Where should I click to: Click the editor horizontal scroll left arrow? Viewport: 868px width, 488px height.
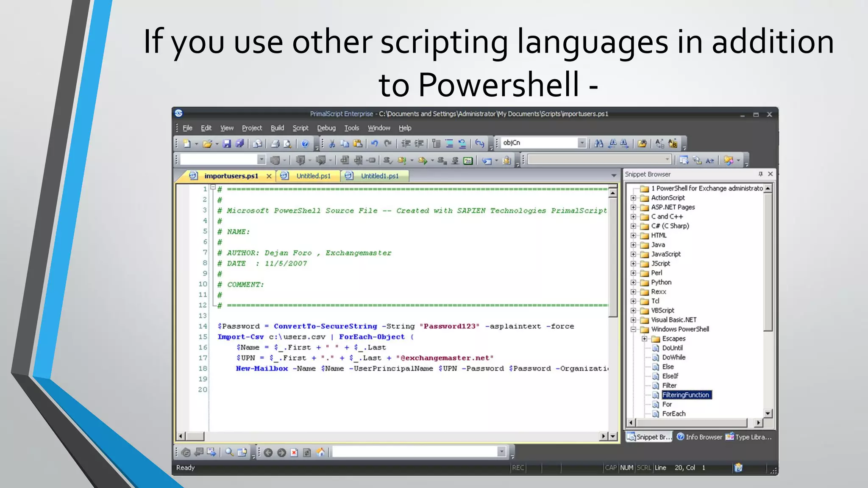click(x=181, y=436)
